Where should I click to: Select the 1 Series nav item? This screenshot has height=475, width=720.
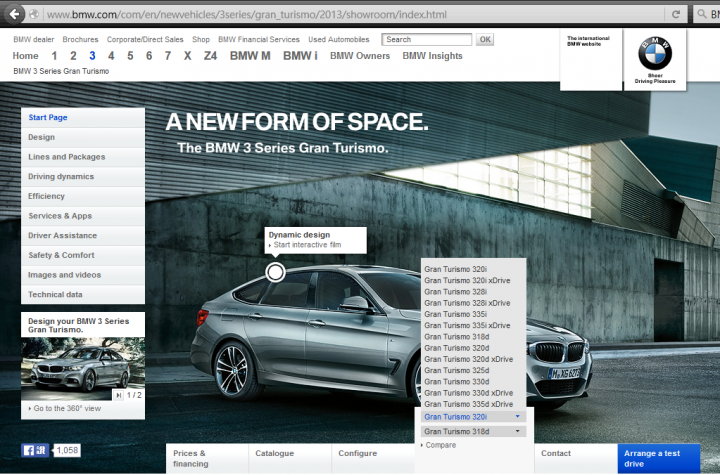click(54, 56)
